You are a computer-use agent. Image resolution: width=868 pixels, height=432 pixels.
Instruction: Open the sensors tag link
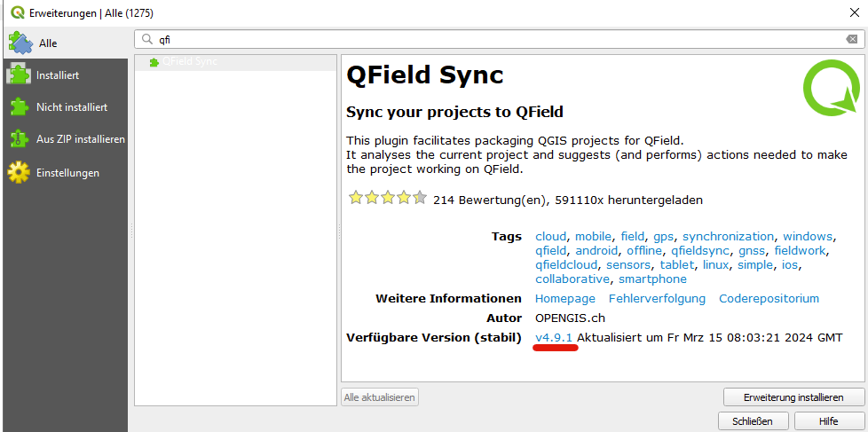click(629, 265)
